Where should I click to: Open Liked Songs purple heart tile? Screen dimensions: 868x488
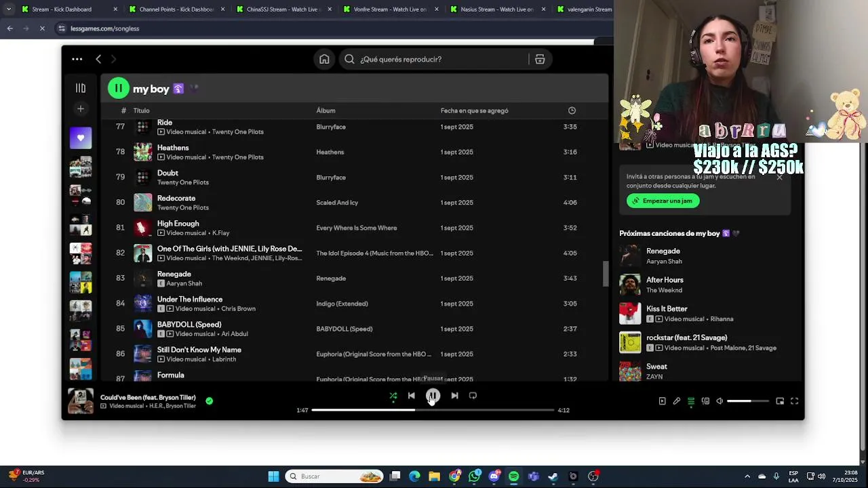coord(81,138)
